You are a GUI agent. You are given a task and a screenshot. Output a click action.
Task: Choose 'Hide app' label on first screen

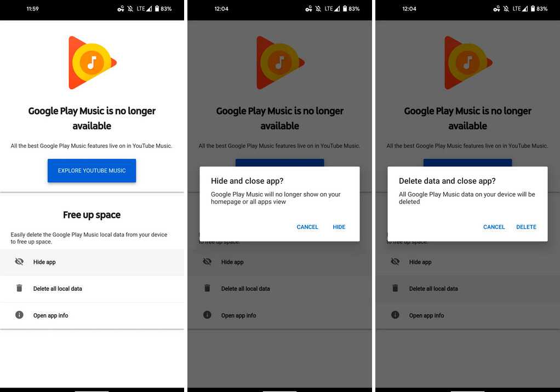[44, 262]
